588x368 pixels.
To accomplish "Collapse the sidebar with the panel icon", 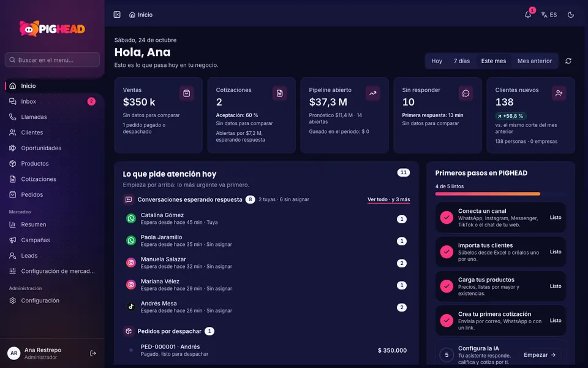I will pos(117,15).
